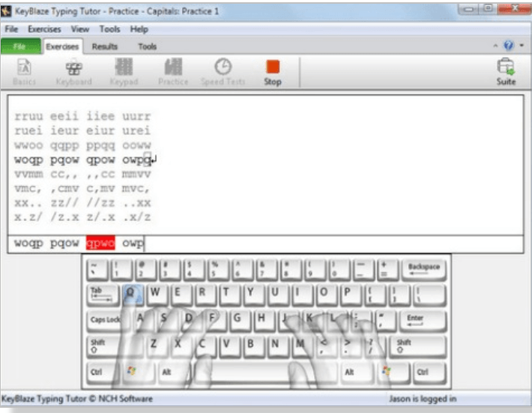Open the Keyboard exercises icon
The height and width of the screenshot is (413, 532).
click(x=73, y=71)
